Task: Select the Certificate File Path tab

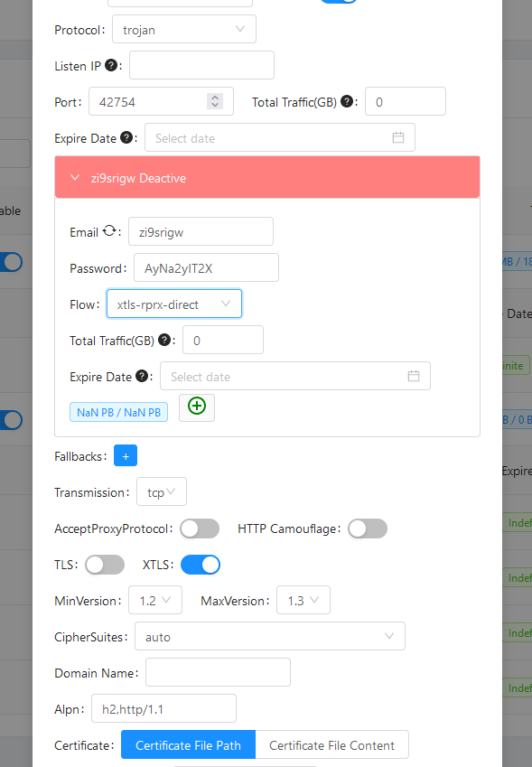Action: [188, 745]
